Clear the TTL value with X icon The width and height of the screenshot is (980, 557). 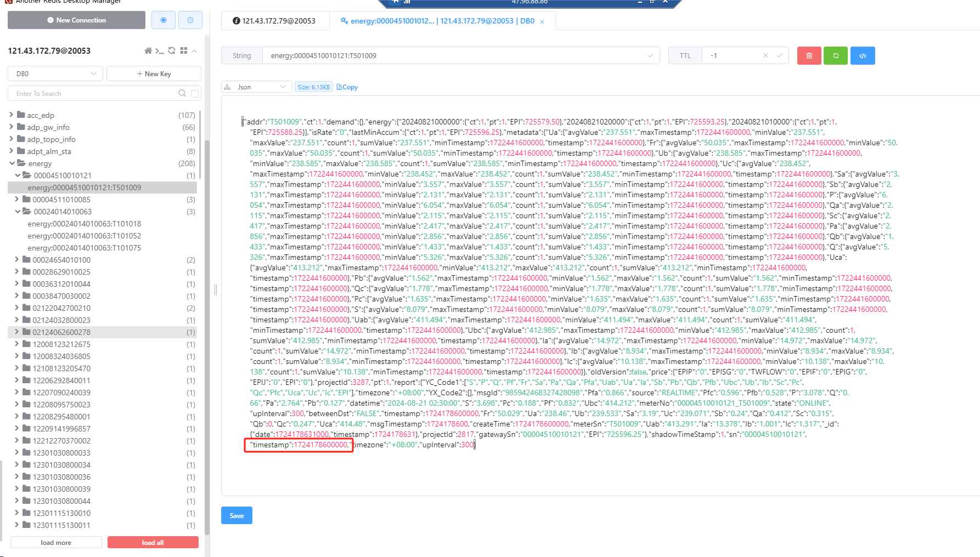tap(765, 56)
